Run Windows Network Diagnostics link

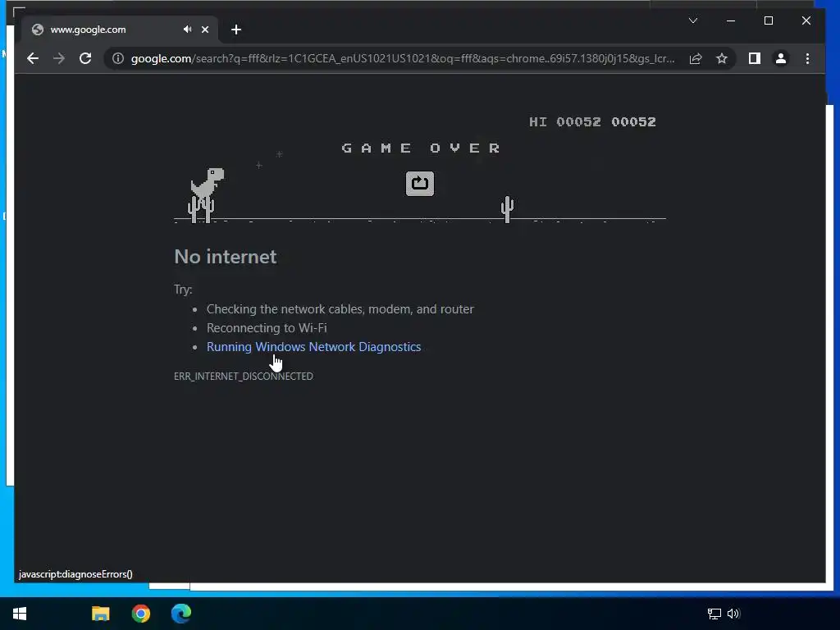pos(313,347)
